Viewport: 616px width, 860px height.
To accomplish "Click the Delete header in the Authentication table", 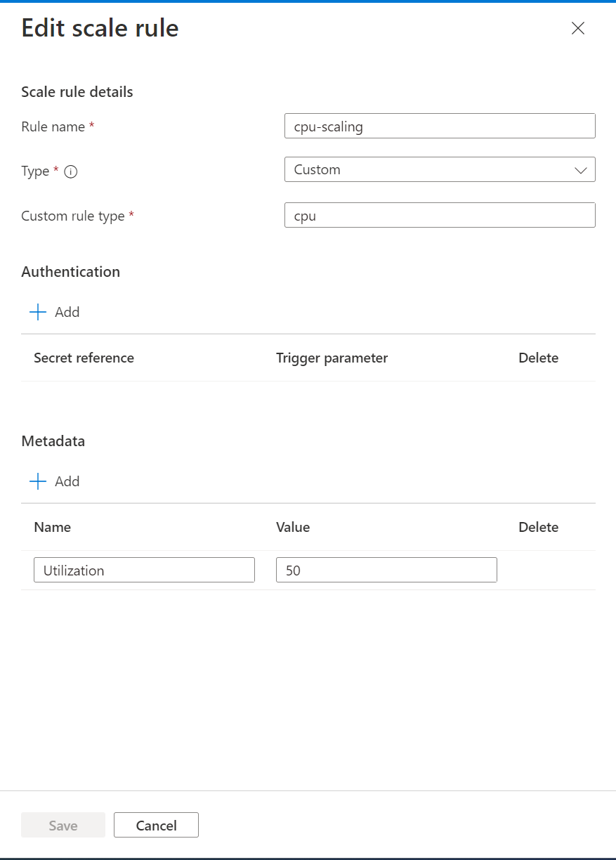I will [x=538, y=358].
